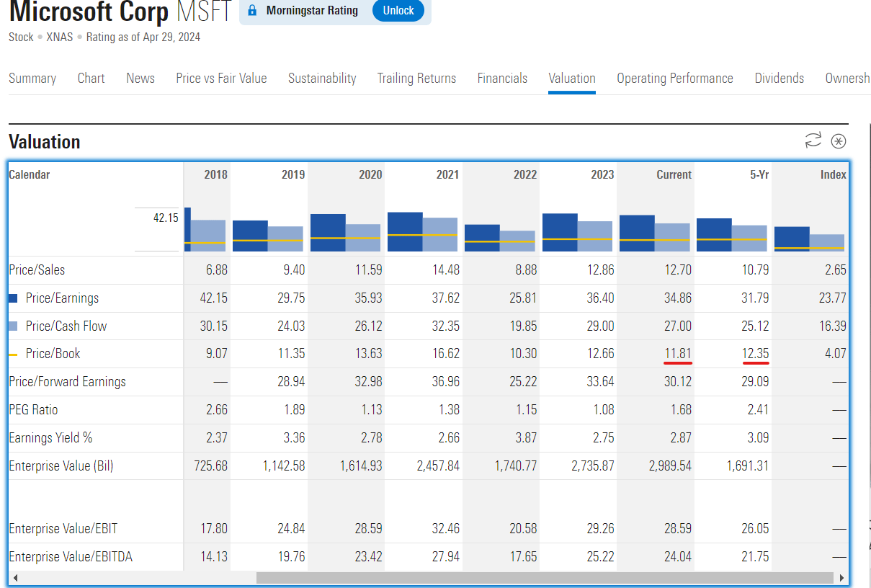Screen dimensions: 871x588
Task: Click the 5-Yr Price/Book value 12.35
Action: (756, 354)
